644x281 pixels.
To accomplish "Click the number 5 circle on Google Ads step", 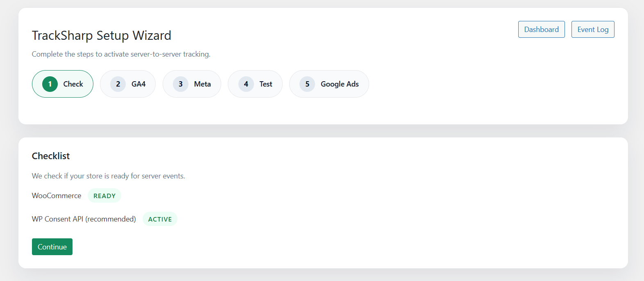I will click(307, 84).
